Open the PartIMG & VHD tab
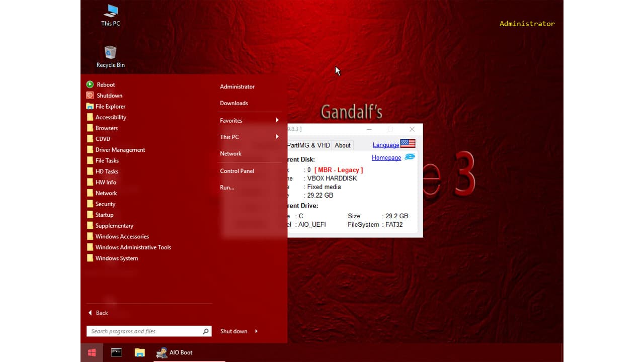 pos(307,145)
